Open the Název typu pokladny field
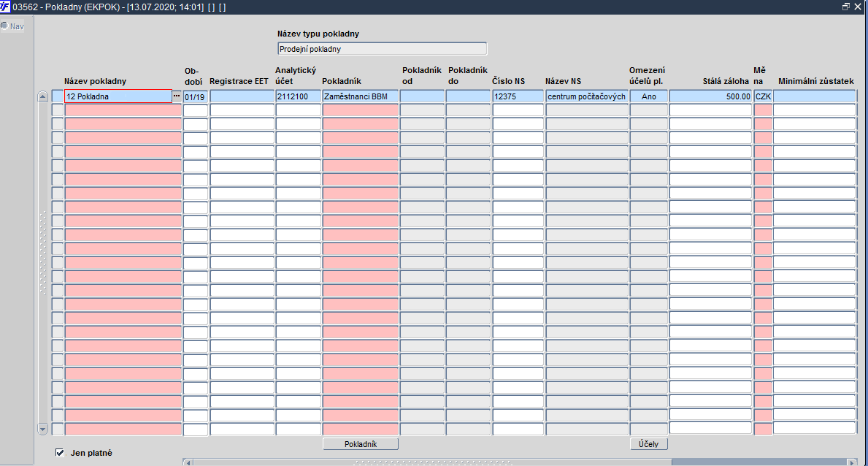Viewport: 868px width, 466px height. 382,49
